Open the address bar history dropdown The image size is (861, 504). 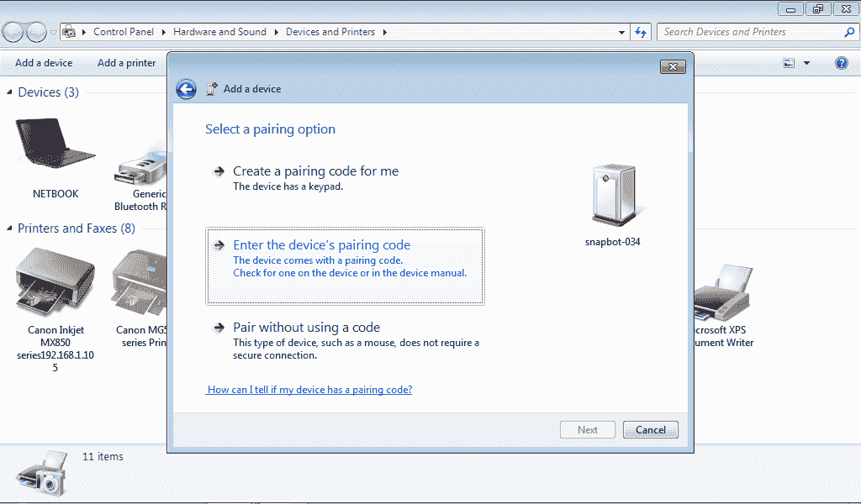click(x=621, y=33)
